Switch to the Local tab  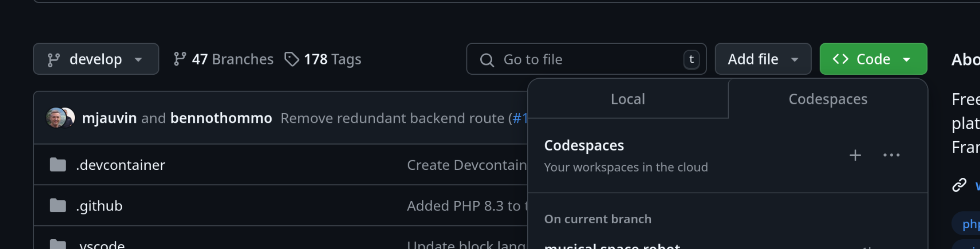628,99
